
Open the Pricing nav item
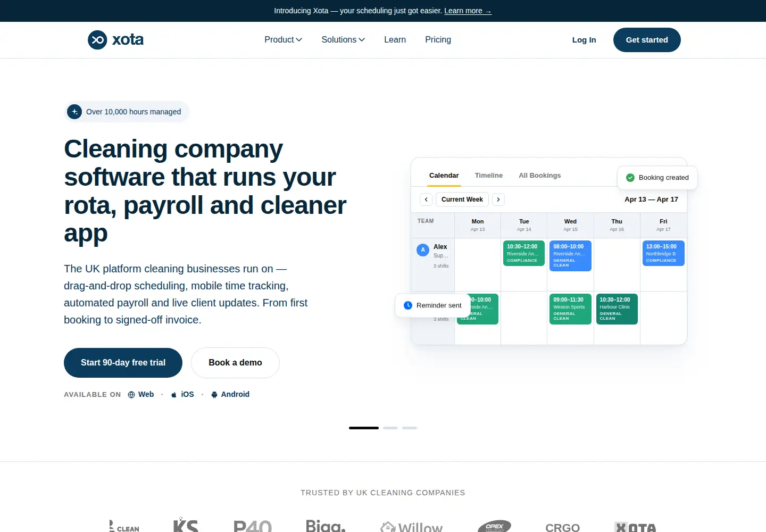pos(438,40)
